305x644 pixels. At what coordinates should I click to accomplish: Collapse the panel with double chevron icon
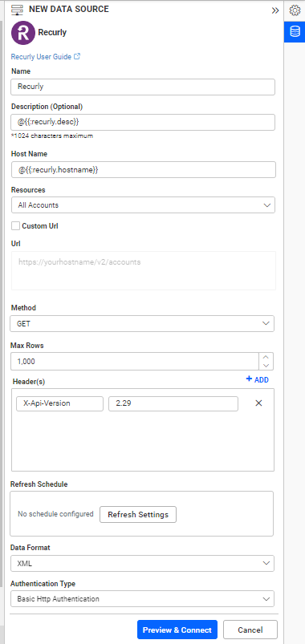point(275,10)
